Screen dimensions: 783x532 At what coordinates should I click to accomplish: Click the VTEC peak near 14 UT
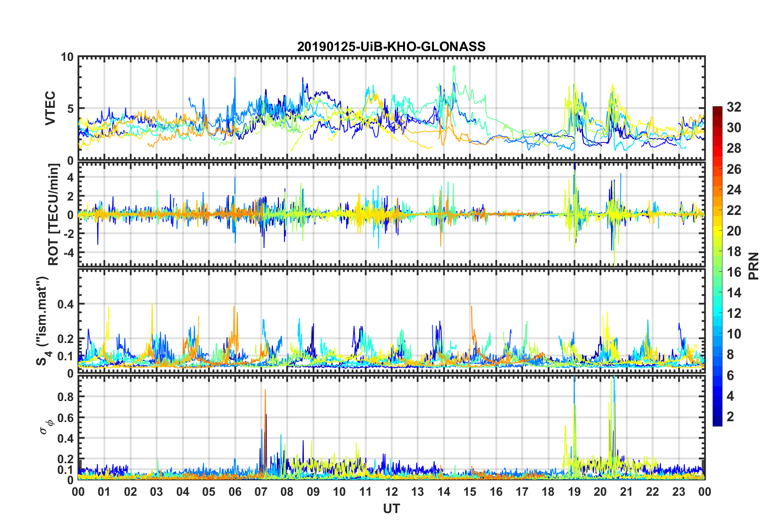(454, 66)
